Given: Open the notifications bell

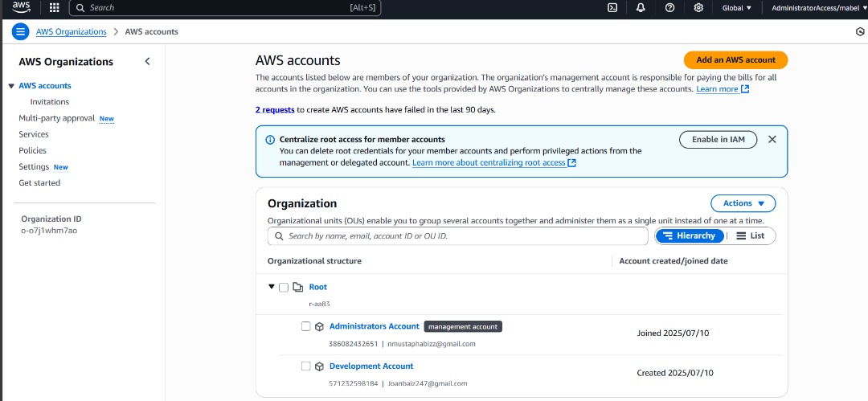Looking at the screenshot, I should click(x=641, y=8).
